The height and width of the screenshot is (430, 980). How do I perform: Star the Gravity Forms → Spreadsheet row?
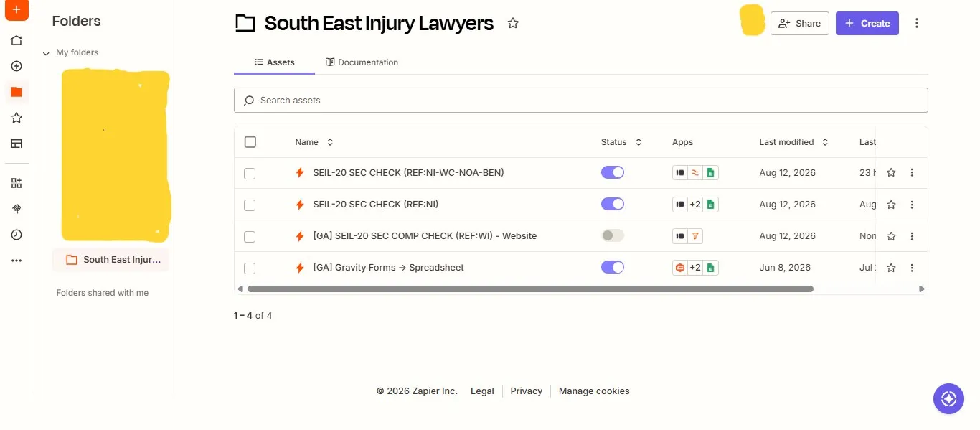pyautogui.click(x=891, y=268)
